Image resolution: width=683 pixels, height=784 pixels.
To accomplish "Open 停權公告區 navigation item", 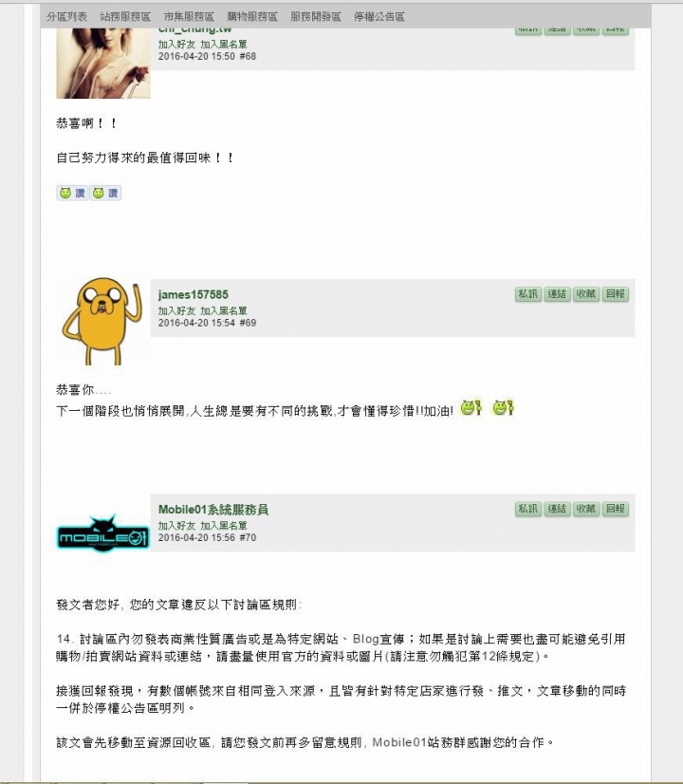I will (x=379, y=16).
